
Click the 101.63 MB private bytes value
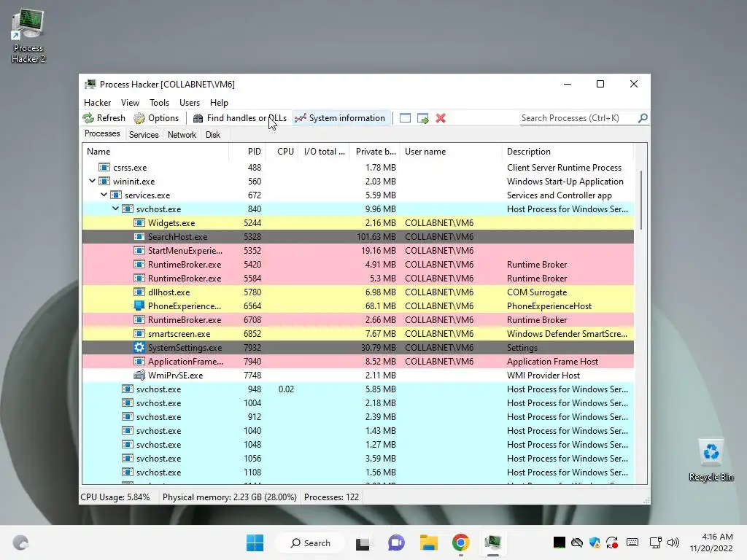tap(376, 237)
